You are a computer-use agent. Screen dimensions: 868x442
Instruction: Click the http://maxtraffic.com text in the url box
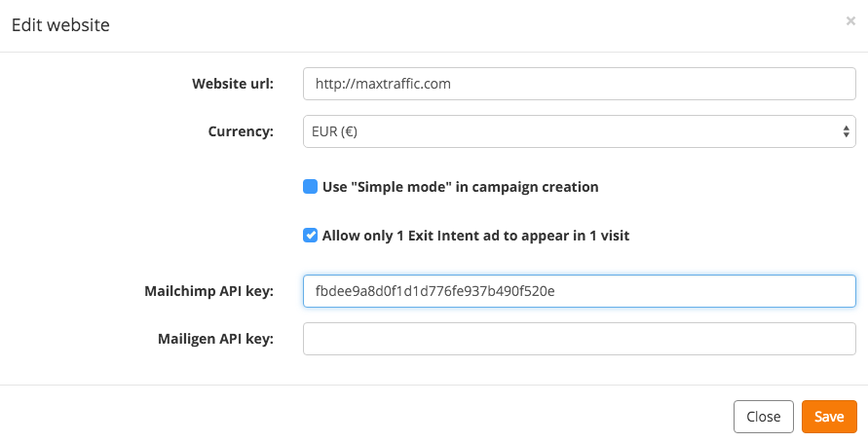point(383,84)
